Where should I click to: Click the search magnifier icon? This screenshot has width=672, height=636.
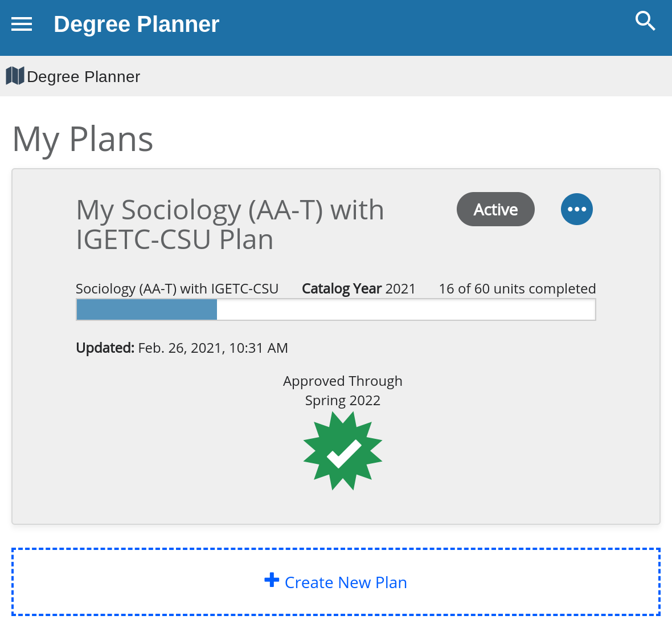coord(645,21)
